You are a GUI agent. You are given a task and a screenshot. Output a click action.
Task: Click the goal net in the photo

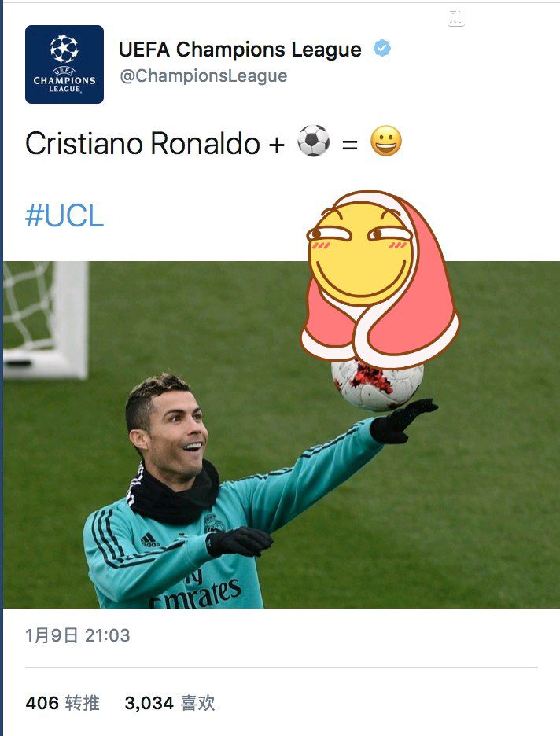(45, 320)
